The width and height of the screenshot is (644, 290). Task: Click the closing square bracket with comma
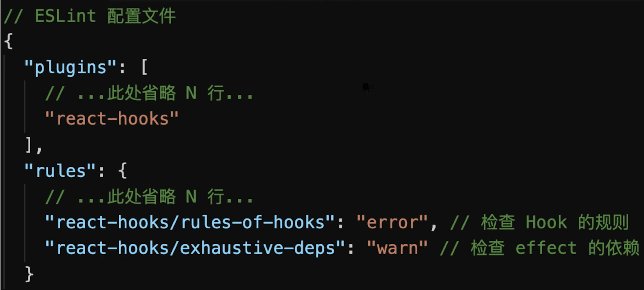[33, 146]
